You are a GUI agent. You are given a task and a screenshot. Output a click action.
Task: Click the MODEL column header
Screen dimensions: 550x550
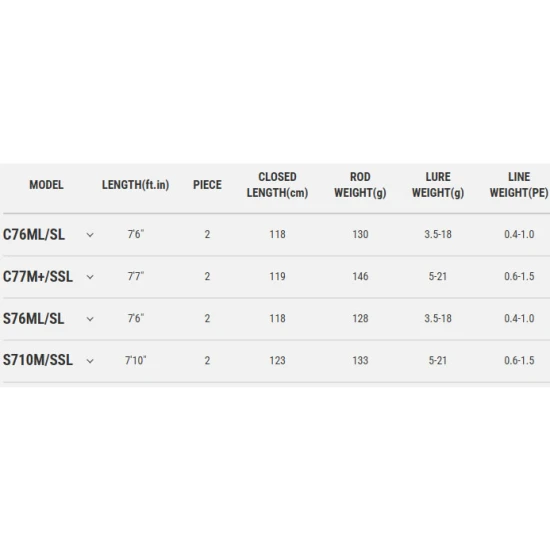pos(46,185)
